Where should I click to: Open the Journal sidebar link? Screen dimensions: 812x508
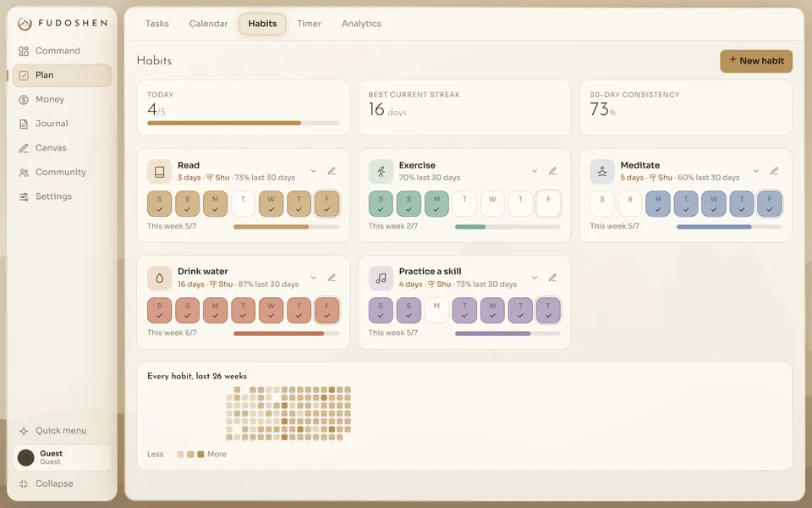62,124
